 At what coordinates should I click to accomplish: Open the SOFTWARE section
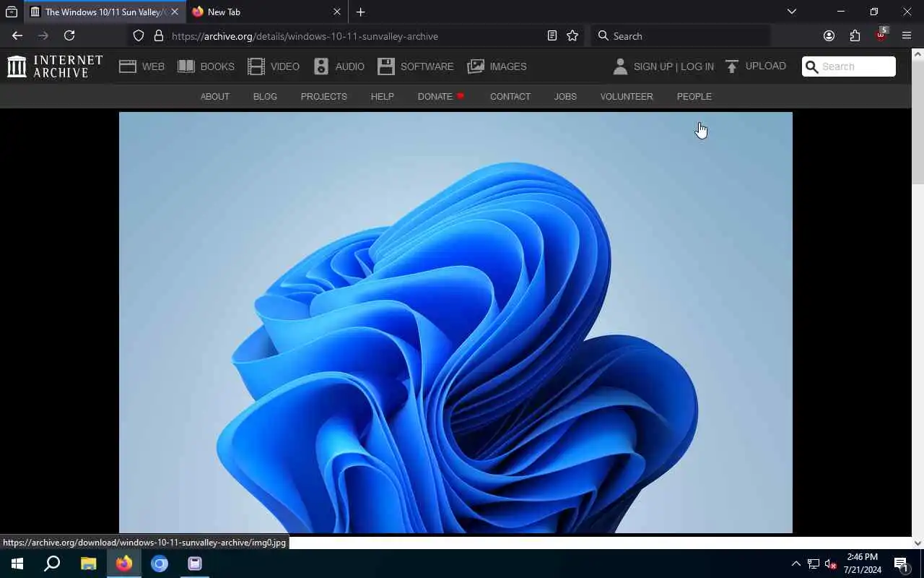pos(416,66)
